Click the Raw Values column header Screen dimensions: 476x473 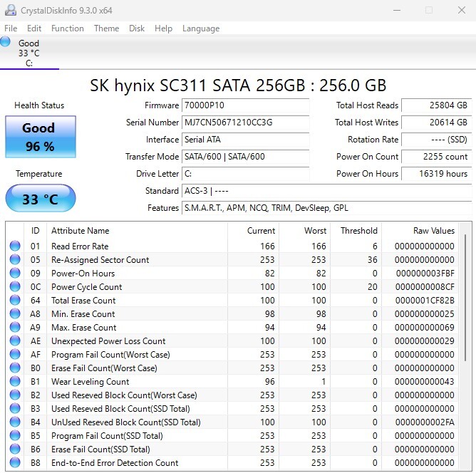coord(434,231)
